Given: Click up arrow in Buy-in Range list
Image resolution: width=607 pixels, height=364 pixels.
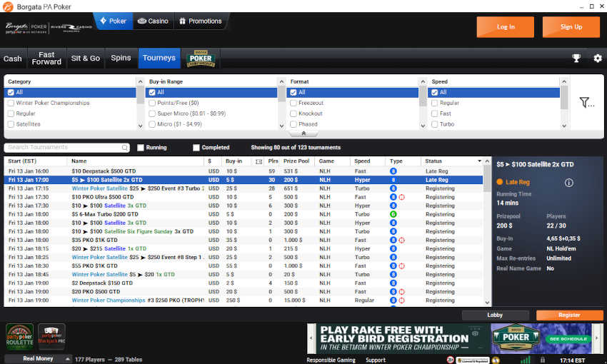Looking at the screenshot, I should [281, 81].
